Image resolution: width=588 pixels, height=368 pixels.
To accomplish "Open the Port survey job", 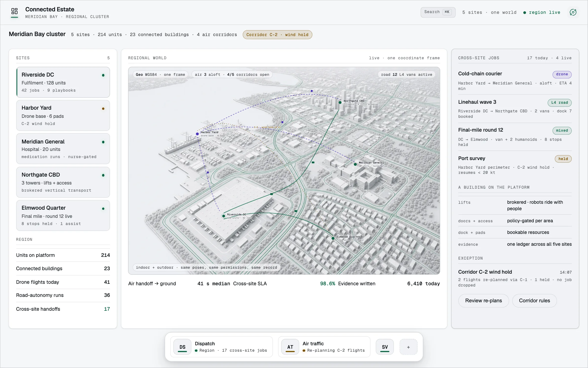I will [x=515, y=165].
